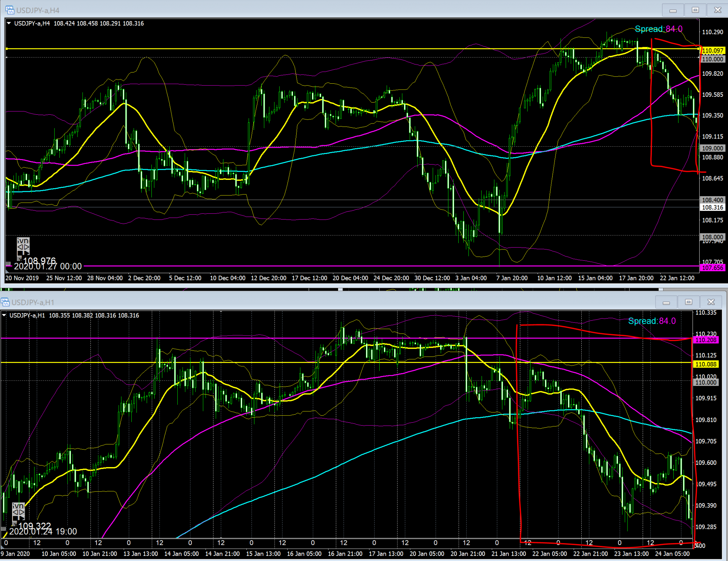Click the 2020.01.27 00:00 label on H4
Screen dimensions: 728x561
[x=48, y=266]
